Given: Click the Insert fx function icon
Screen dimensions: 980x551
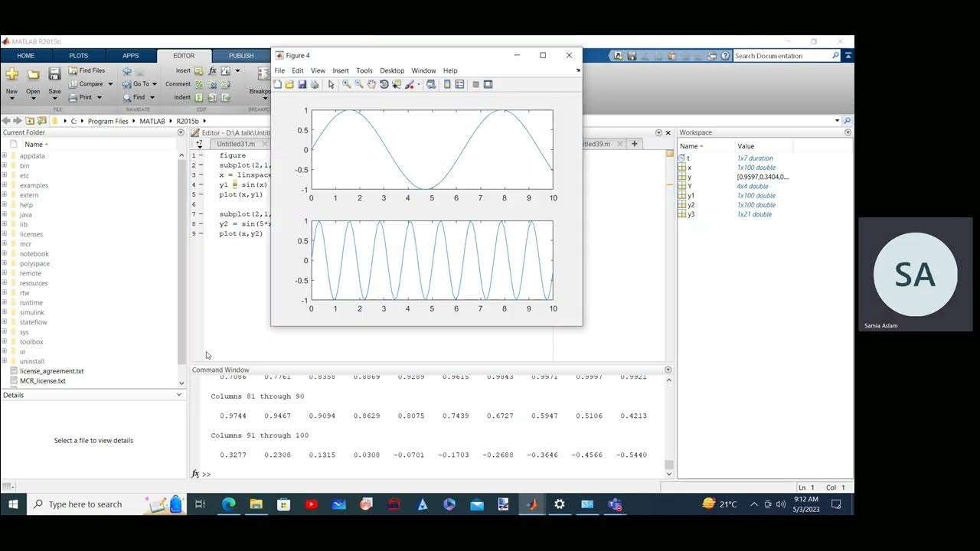Looking at the screenshot, I should (x=212, y=70).
